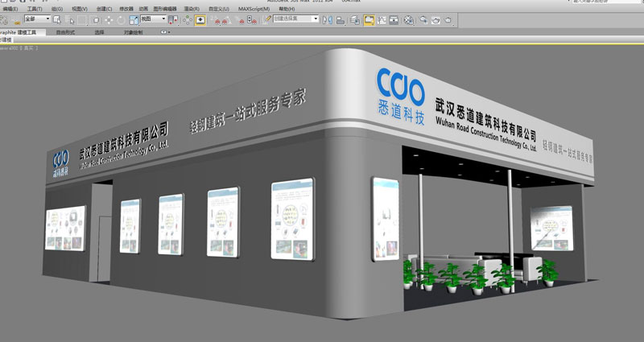Screen dimensions: 644x342
Task: Toggle the highlighted keyboard shortcut override button
Action: 200,19
